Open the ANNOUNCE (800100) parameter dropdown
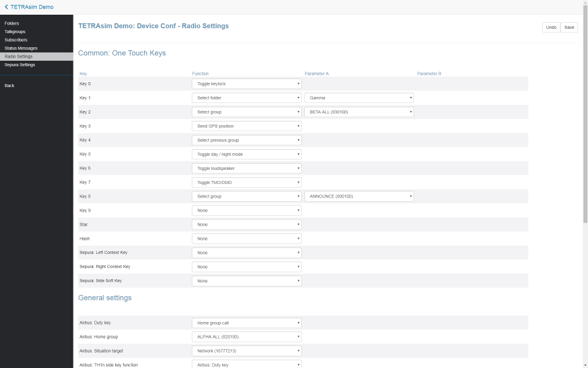 [359, 196]
